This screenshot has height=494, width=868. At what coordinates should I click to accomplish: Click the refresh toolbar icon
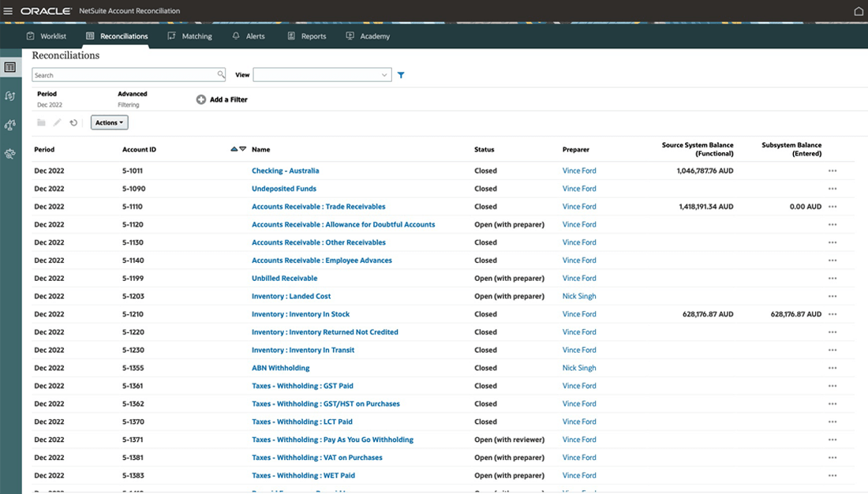click(x=73, y=122)
